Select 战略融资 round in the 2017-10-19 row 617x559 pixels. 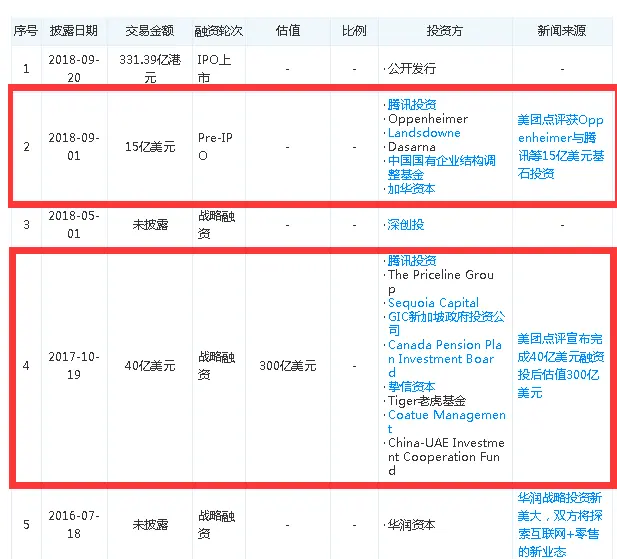(x=216, y=365)
